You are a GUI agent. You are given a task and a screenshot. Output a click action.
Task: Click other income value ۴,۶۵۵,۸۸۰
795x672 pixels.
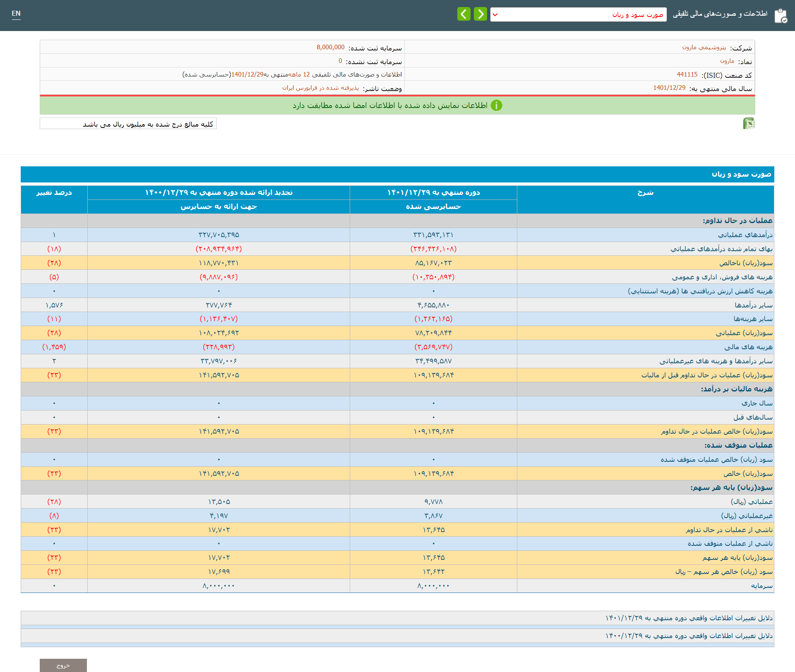[x=433, y=305]
